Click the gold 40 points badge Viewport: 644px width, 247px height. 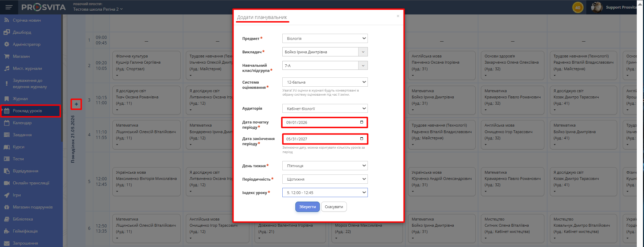point(578,7)
